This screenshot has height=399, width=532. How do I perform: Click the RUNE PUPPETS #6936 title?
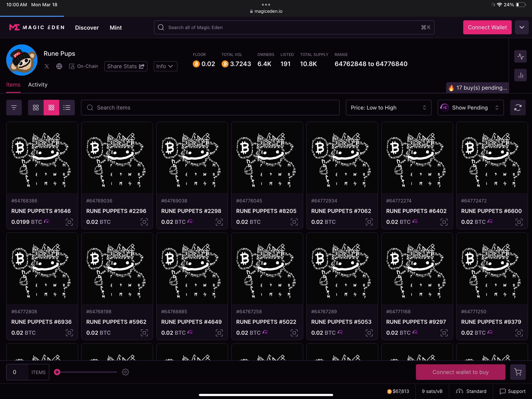coord(41,322)
